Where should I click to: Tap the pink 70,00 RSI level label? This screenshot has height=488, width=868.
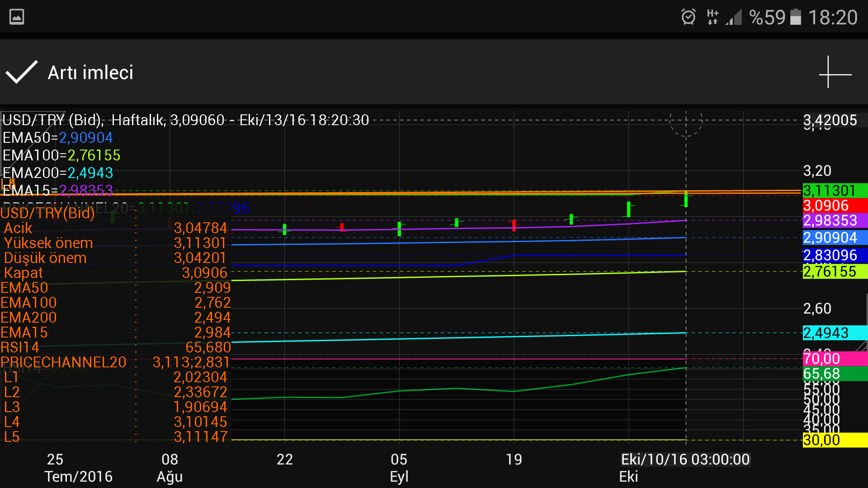tap(835, 359)
